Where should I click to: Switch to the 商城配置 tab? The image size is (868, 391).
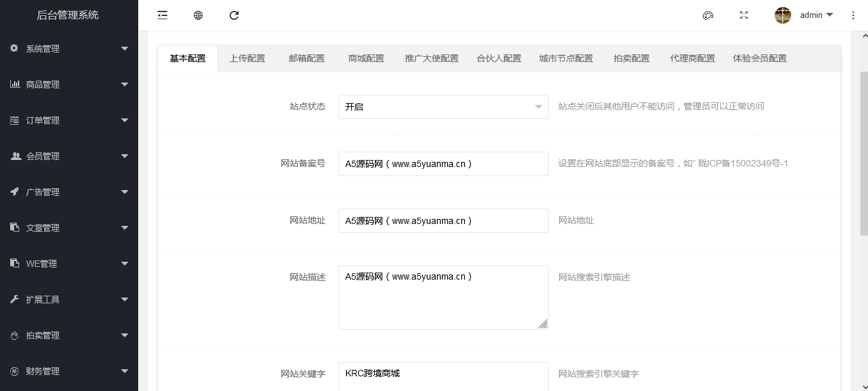[x=366, y=58]
